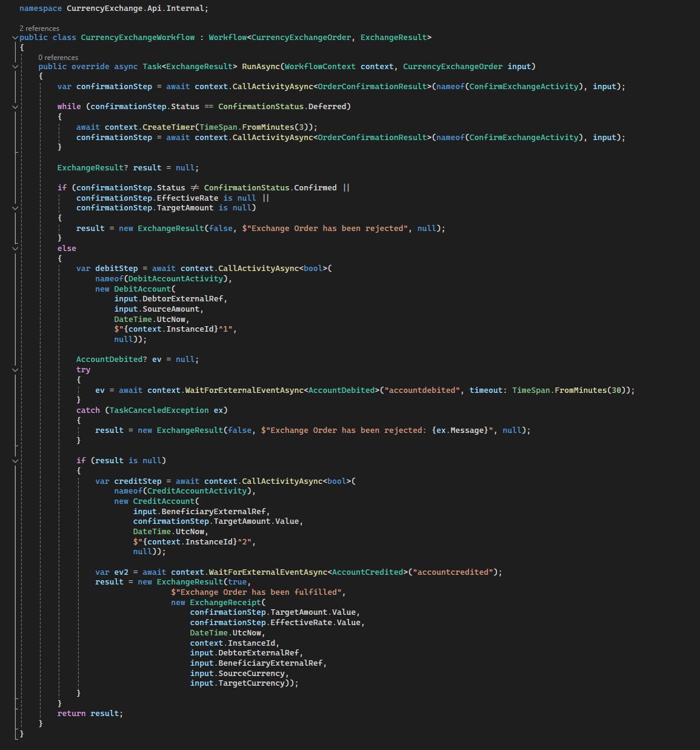This screenshot has width=700, height=750.
Task: Open the '0 references' CodeLens link
Action: pos(58,58)
